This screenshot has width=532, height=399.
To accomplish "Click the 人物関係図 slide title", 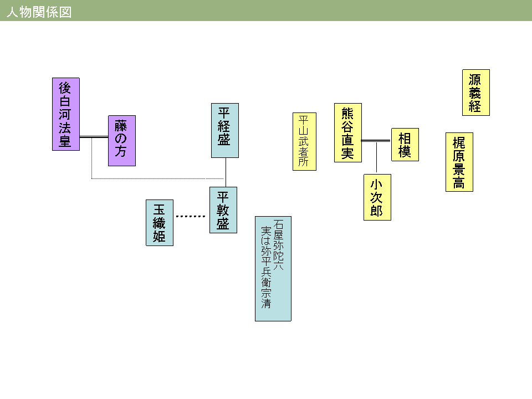I will click(x=39, y=12).
